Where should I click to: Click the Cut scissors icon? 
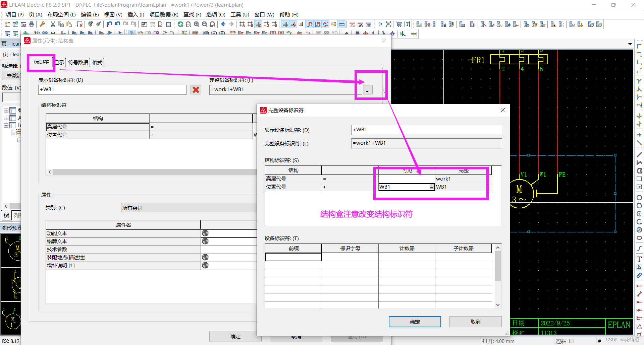coord(53,24)
